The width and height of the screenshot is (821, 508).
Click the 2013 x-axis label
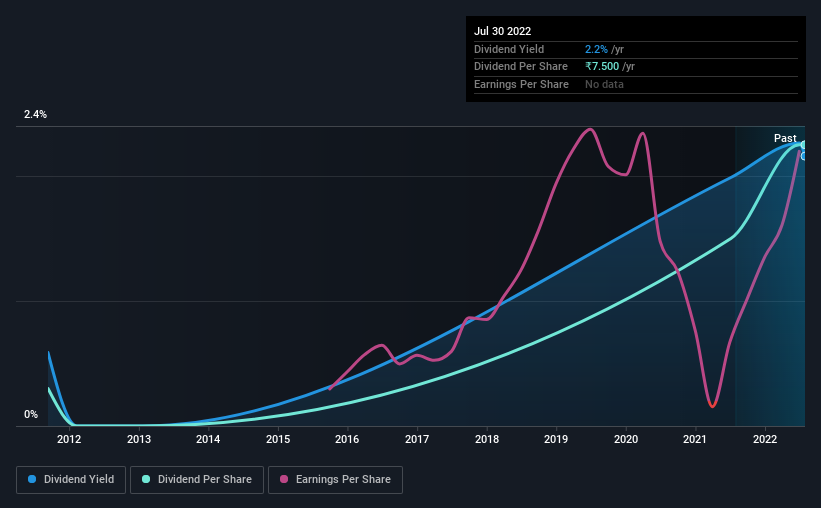(139, 439)
